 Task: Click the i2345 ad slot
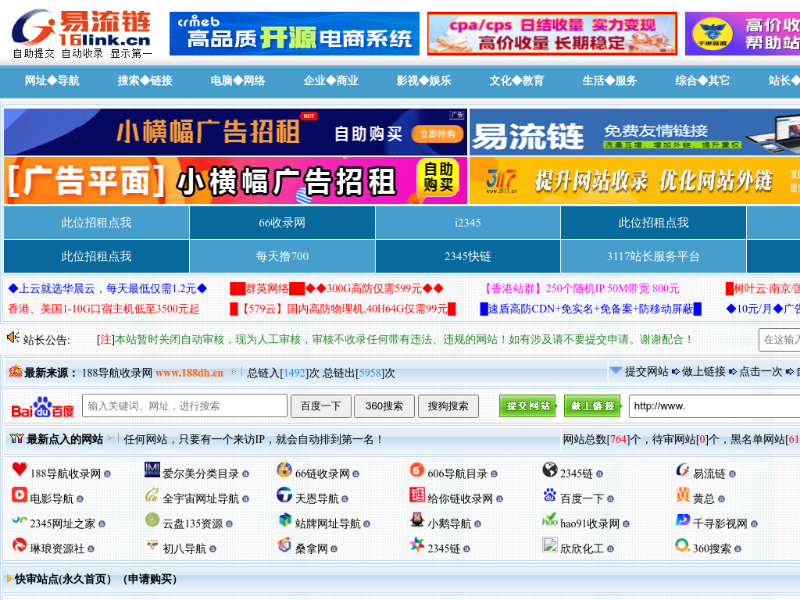click(x=467, y=222)
